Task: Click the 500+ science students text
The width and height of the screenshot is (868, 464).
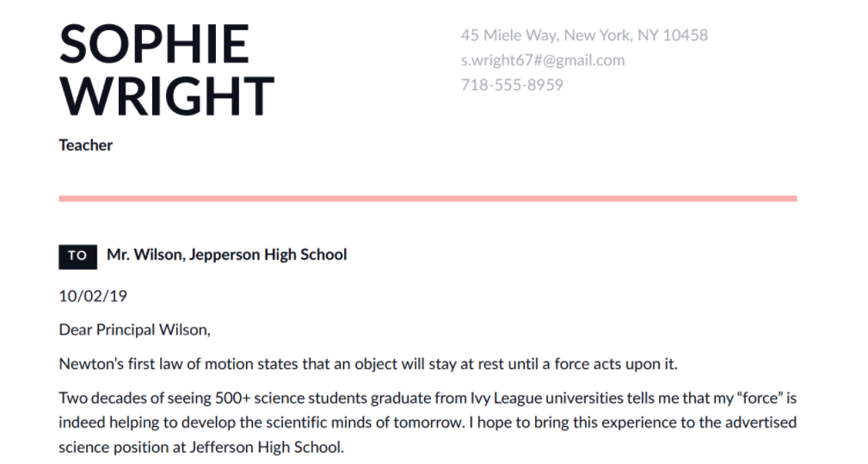Action: (x=265, y=399)
